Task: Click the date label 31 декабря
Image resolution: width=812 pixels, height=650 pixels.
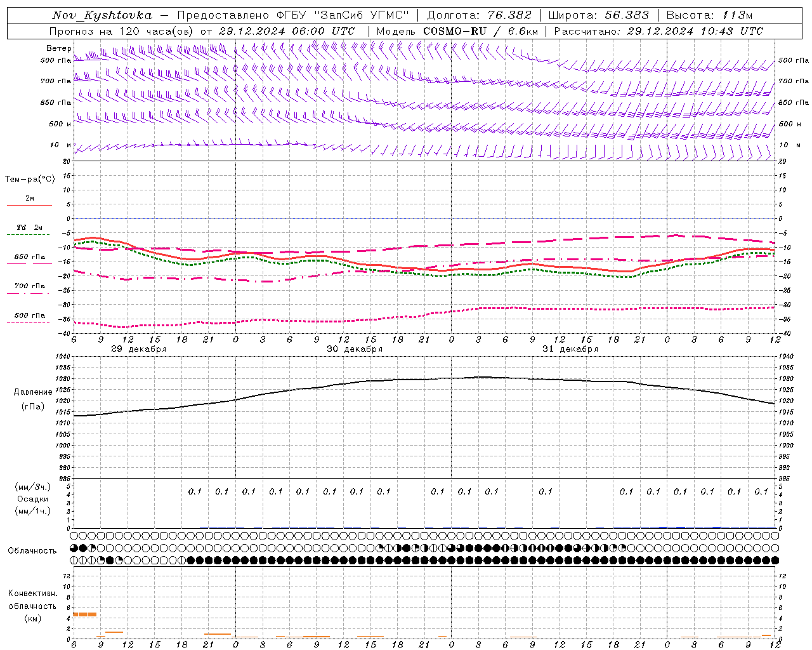Action: [x=570, y=349]
